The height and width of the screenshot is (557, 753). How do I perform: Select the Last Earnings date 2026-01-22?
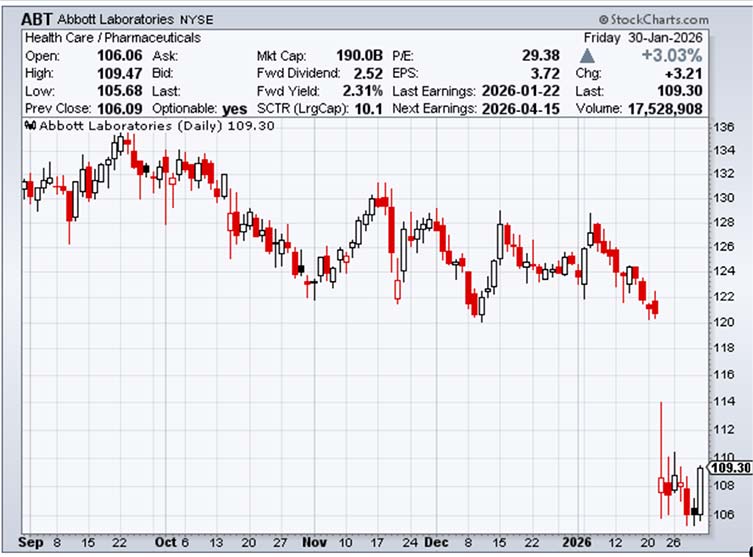click(521, 91)
